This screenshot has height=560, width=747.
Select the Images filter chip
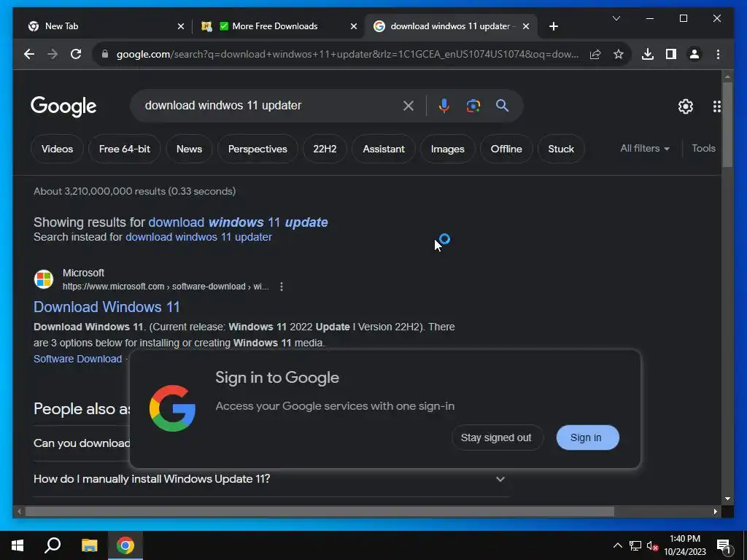coord(447,149)
